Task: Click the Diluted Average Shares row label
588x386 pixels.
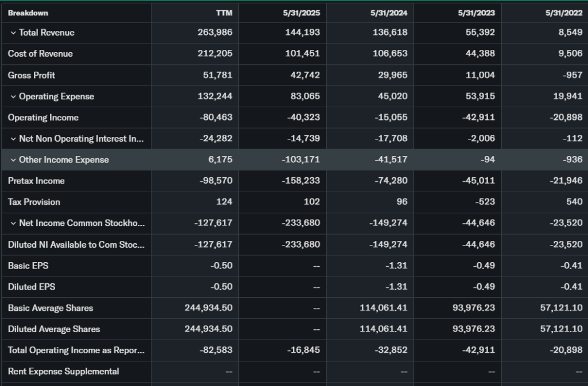Action: 54,329
